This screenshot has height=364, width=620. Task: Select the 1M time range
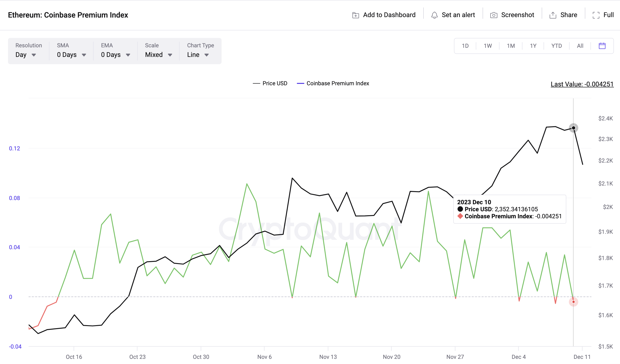[x=511, y=46]
